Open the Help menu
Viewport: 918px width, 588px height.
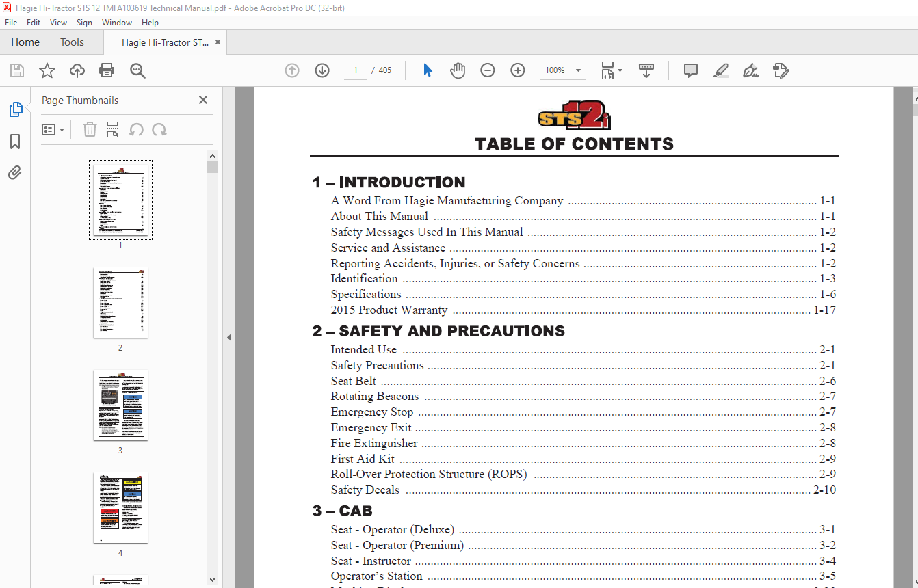click(150, 23)
